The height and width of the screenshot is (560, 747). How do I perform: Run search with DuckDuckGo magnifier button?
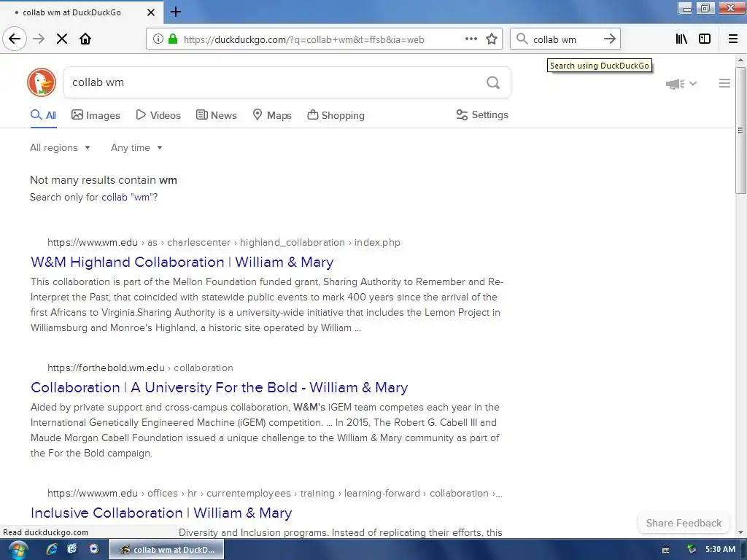[493, 83]
